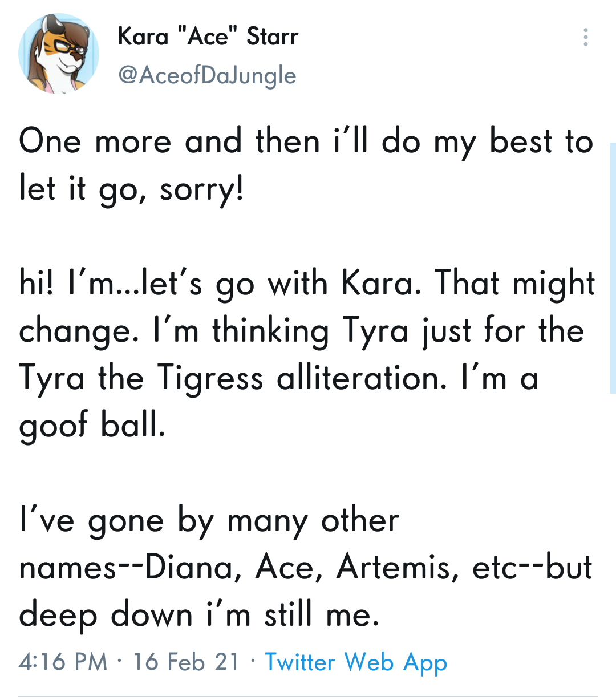The image size is (616, 700).
Task: Click the line starting "change. I'm thinking Tyra"
Action: tap(302, 331)
